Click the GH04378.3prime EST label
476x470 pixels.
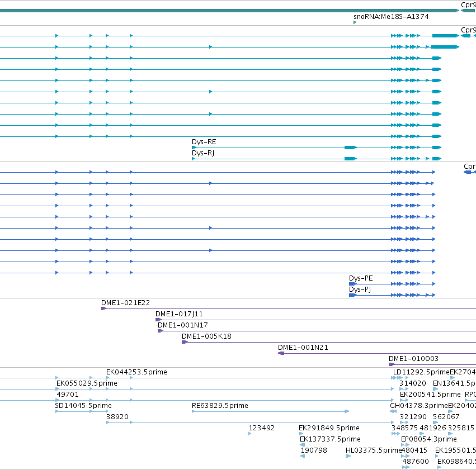[419, 406]
